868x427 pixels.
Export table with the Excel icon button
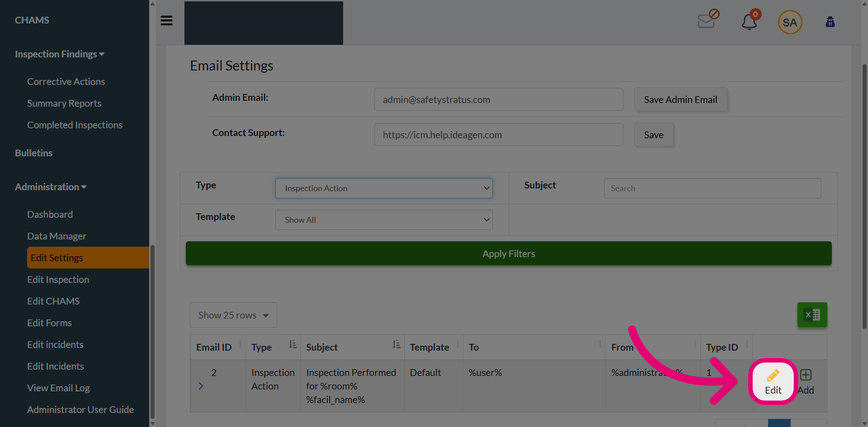[812, 314]
